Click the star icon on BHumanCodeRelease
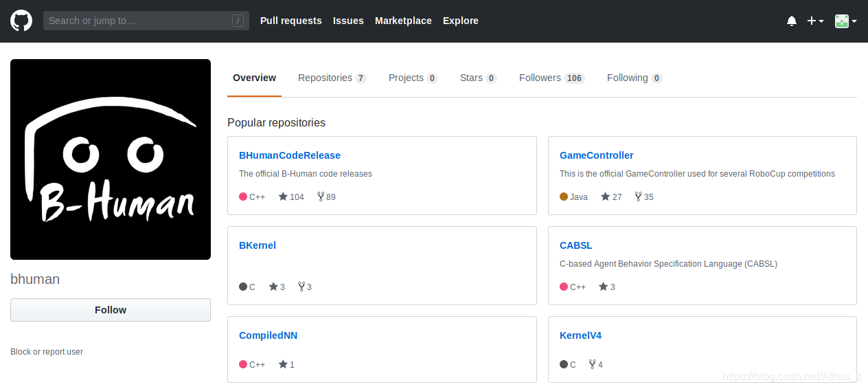This screenshot has height=389, width=868. pos(283,197)
